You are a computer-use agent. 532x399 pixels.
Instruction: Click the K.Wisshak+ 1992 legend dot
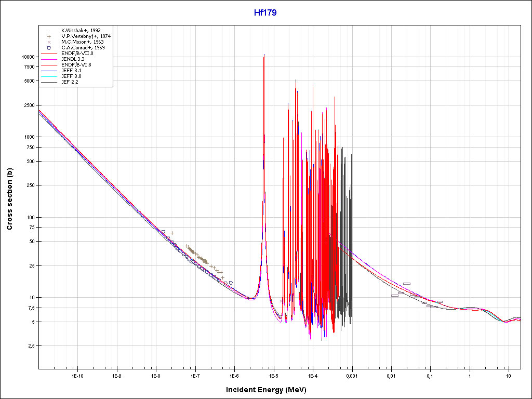(48, 31)
